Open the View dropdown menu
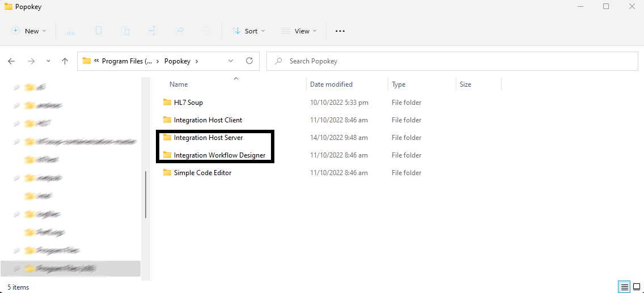The width and height of the screenshot is (644, 293). (299, 31)
